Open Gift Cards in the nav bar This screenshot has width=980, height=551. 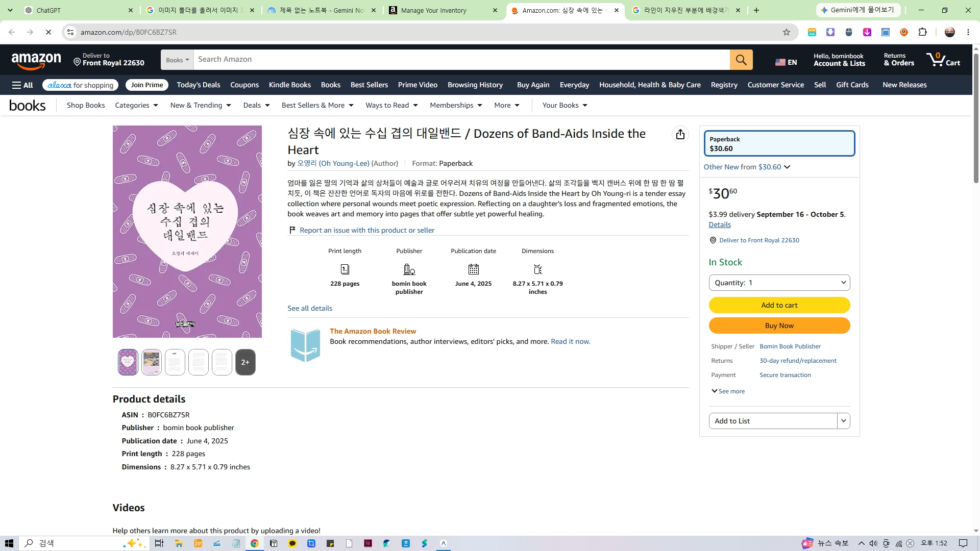pyautogui.click(x=852, y=85)
